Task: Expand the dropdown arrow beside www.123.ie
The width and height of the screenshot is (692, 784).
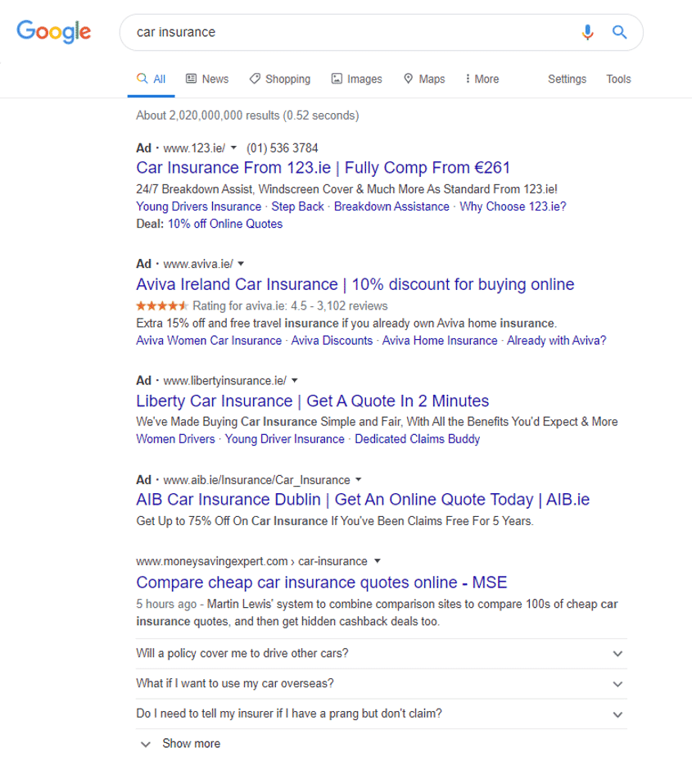Action: (x=233, y=148)
